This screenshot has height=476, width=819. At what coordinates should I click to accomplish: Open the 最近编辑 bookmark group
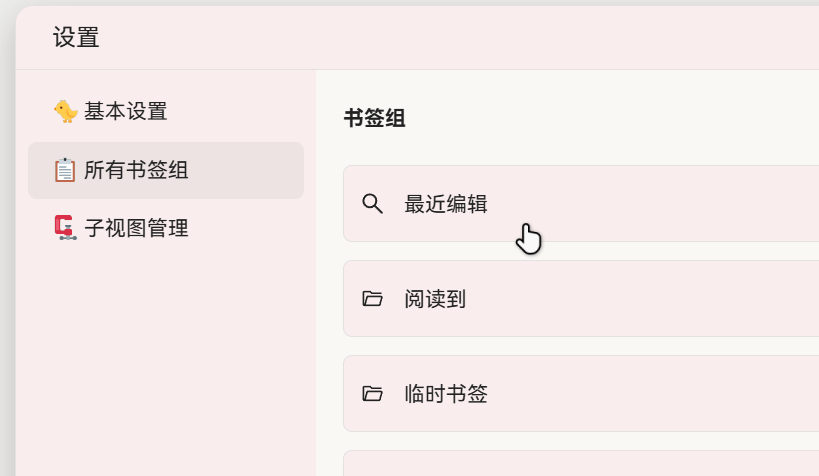[445, 204]
